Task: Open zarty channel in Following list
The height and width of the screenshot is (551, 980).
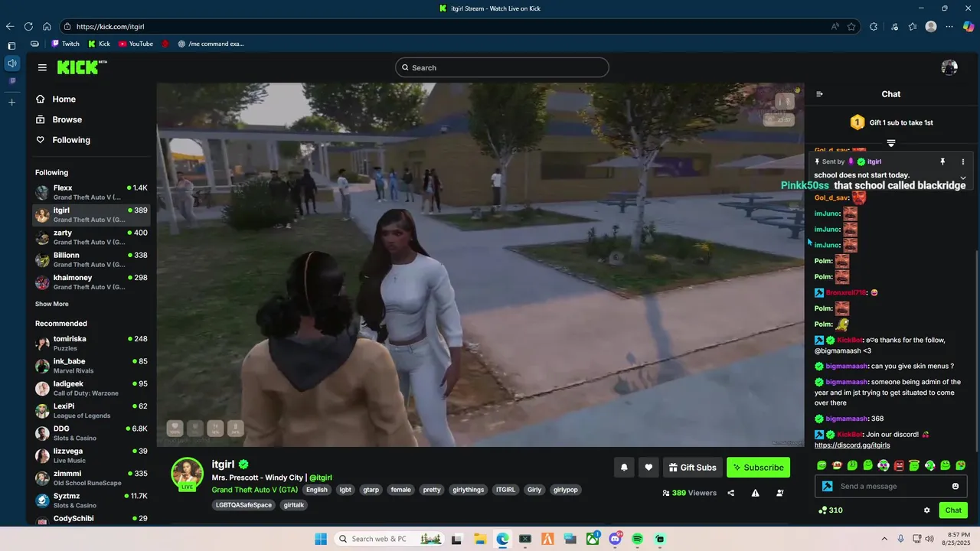Action: 91,236
